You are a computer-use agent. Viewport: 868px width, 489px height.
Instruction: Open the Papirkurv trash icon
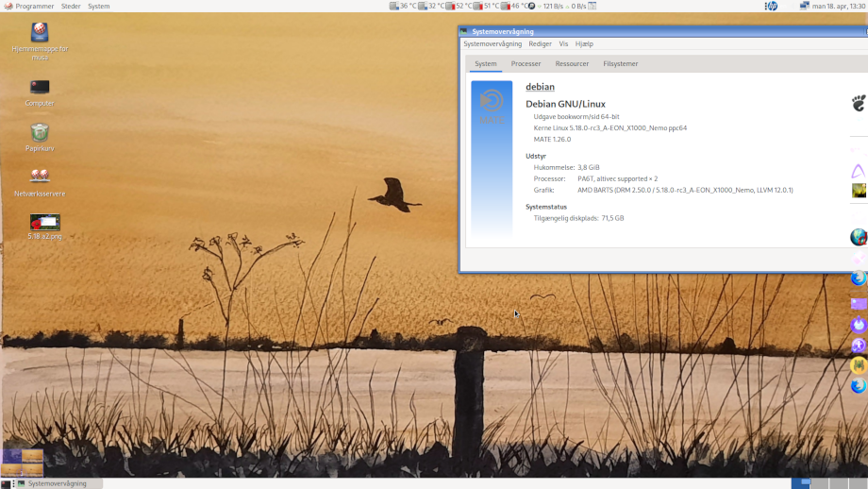click(x=40, y=133)
